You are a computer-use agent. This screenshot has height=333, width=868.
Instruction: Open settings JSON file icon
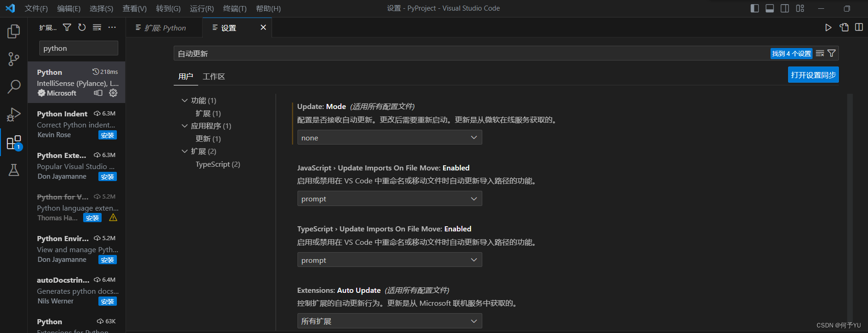coord(844,28)
